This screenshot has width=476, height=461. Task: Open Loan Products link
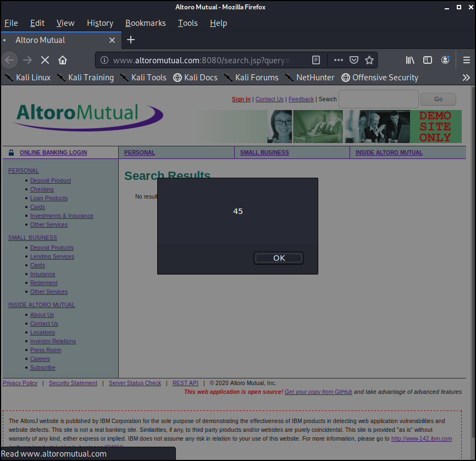(49, 198)
